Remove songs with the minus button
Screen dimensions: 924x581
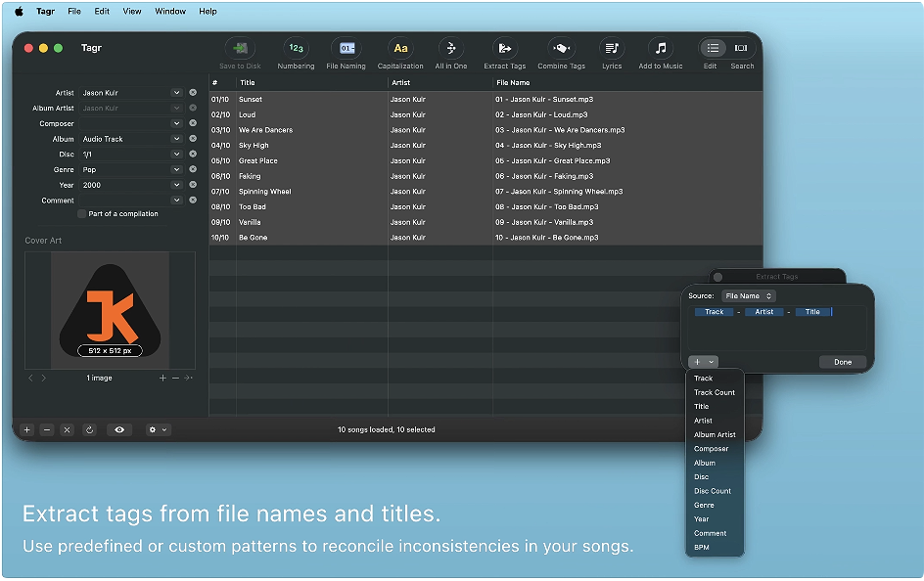47,429
